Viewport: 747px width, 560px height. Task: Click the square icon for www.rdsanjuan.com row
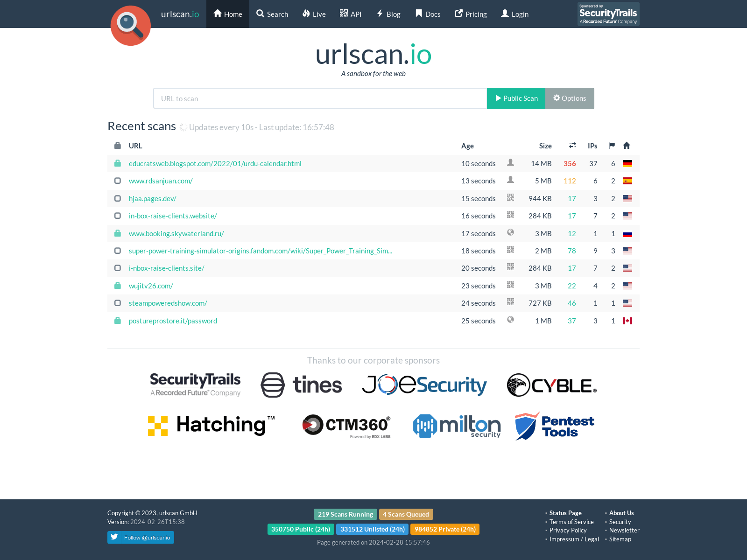coord(118,181)
